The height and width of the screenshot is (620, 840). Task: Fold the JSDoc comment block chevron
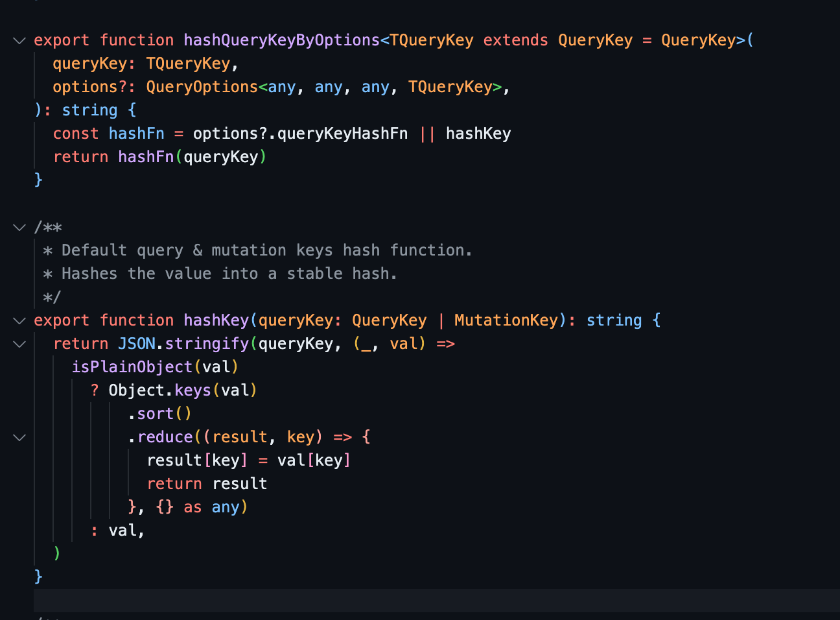(19, 227)
